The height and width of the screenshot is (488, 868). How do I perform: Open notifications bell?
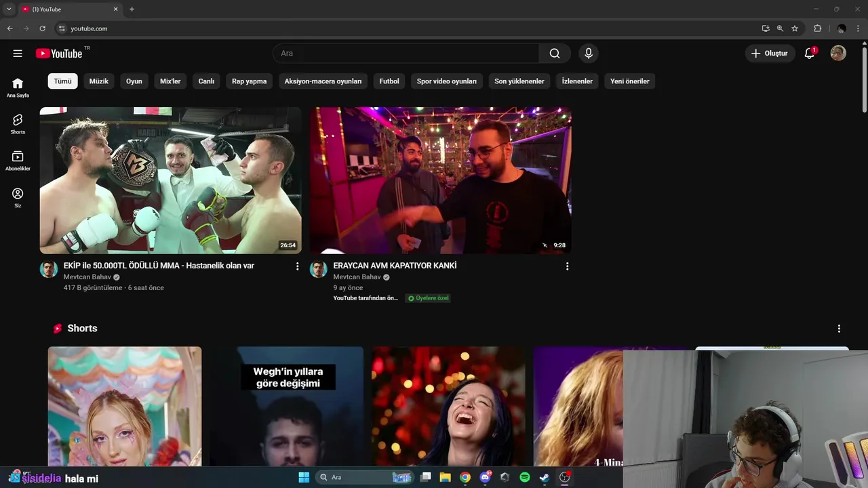pyautogui.click(x=810, y=54)
